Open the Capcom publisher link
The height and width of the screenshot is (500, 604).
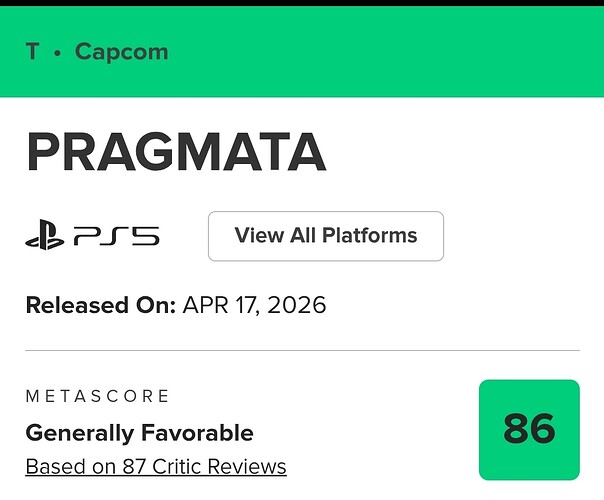coord(121,51)
